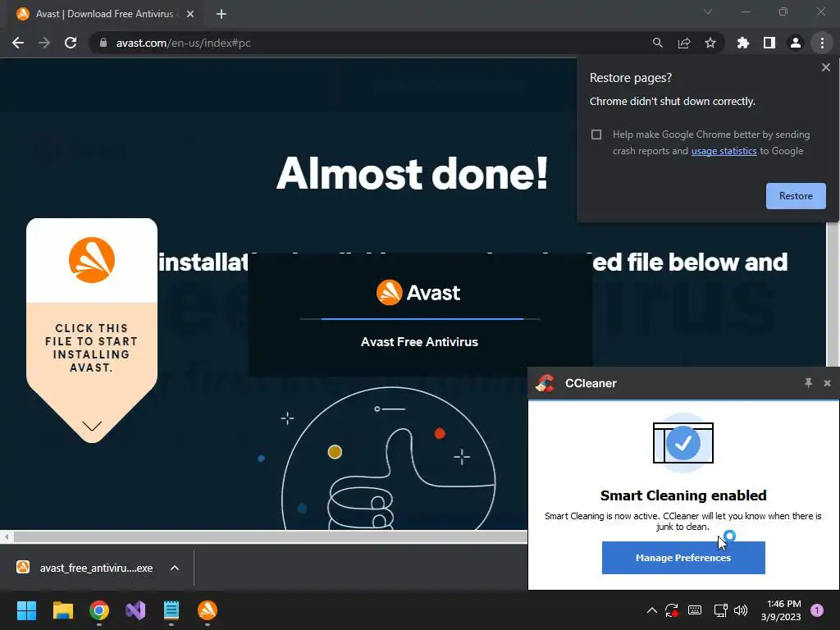The height and width of the screenshot is (630, 840).
Task: Click the sync/update tray icon
Action: (x=672, y=610)
